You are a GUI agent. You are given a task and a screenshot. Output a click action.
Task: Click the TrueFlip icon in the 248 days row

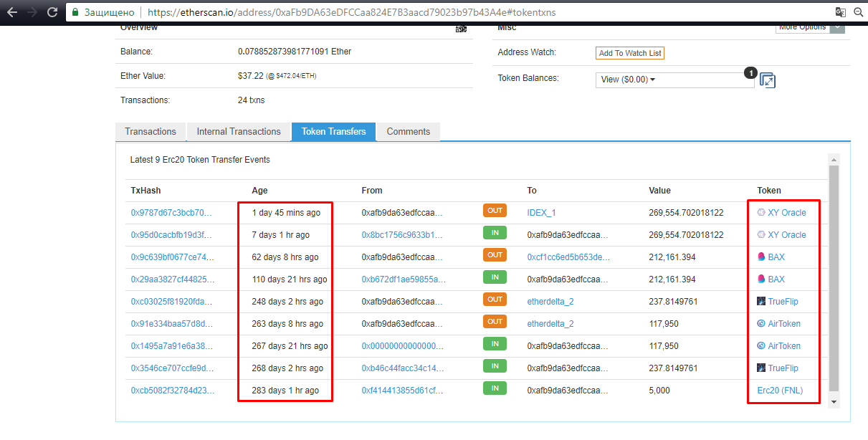coord(761,302)
